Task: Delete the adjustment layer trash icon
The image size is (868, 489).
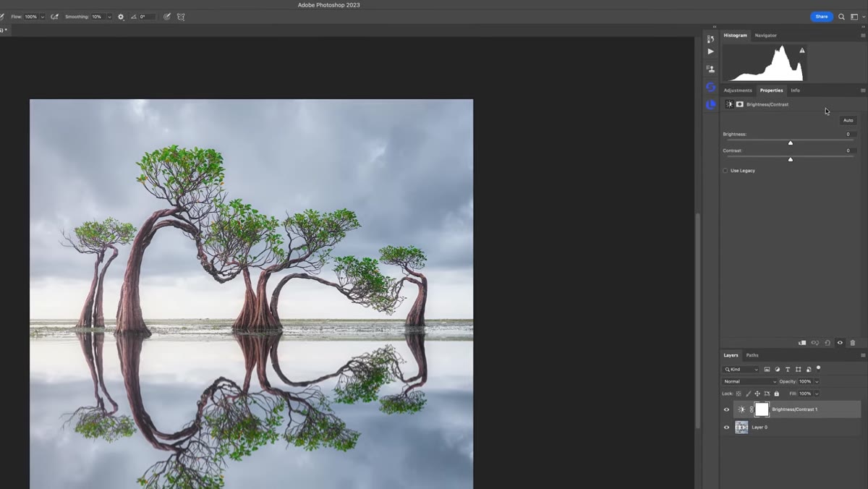Action: (x=852, y=343)
